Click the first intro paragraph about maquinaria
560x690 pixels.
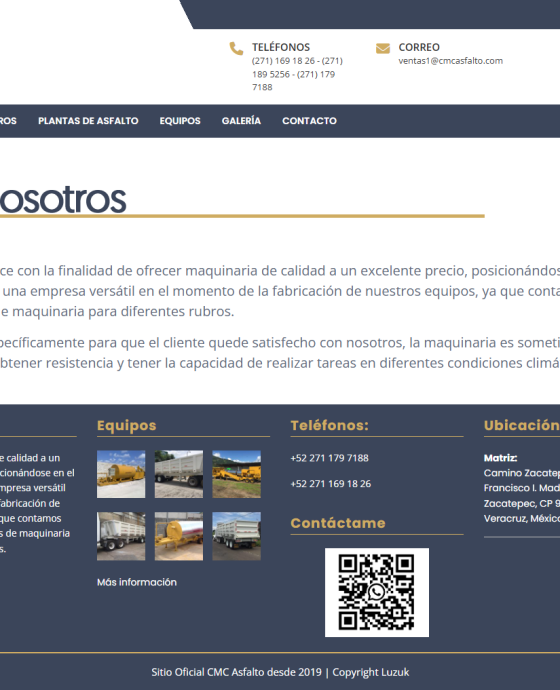(x=280, y=291)
